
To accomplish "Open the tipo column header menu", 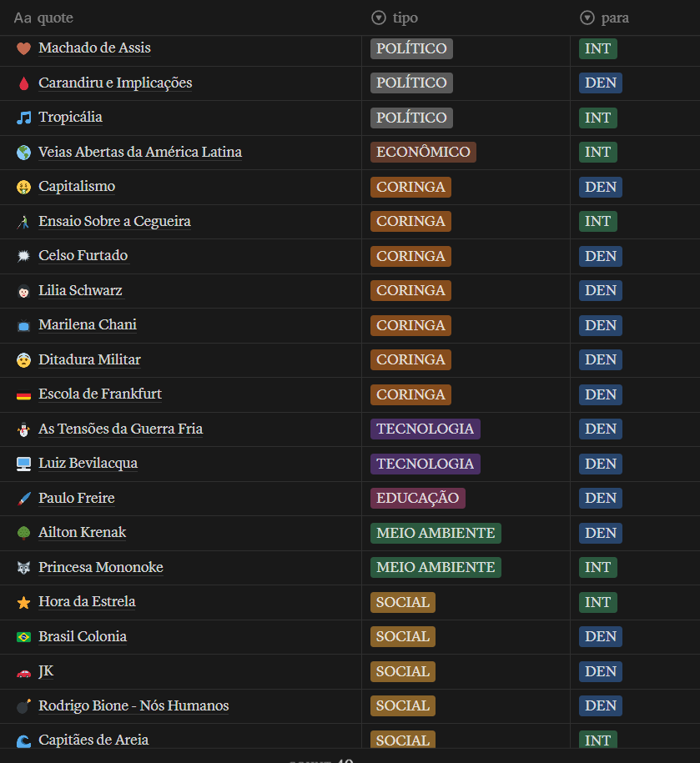I will pyautogui.click(x=395, y=18).
